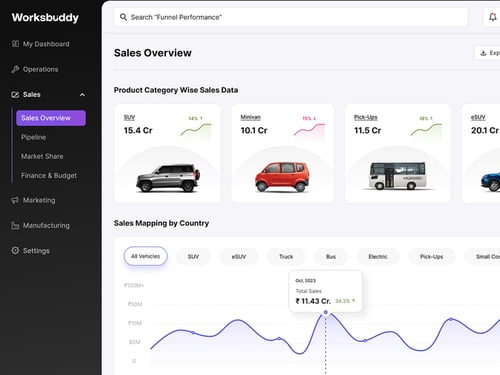Image resolution: width=500 pixels, height=375 pixels.
Task: Open the Market Share page
Action: pos(42,156)
